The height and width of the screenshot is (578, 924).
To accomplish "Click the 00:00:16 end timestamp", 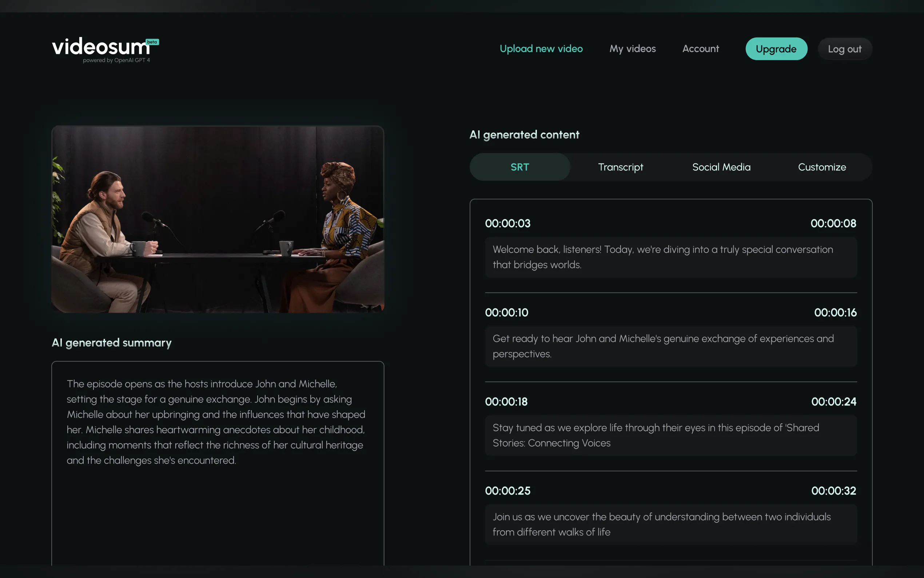I will tap(835, 312).
